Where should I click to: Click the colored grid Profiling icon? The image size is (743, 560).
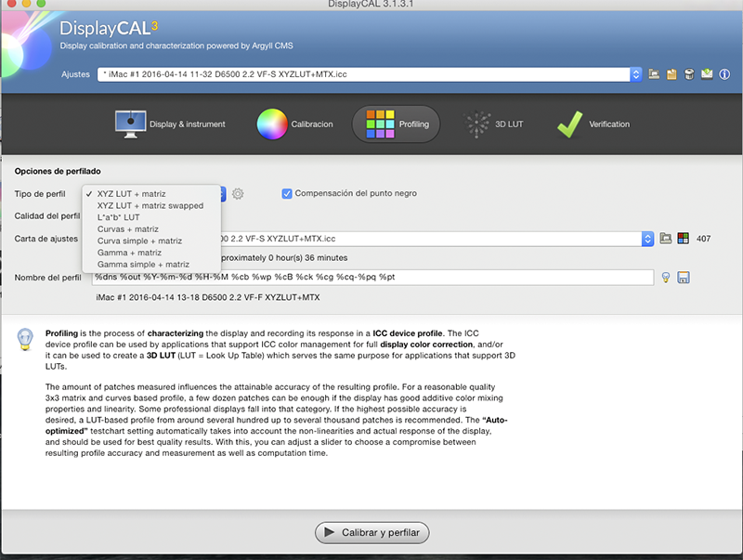coord(380,124)
